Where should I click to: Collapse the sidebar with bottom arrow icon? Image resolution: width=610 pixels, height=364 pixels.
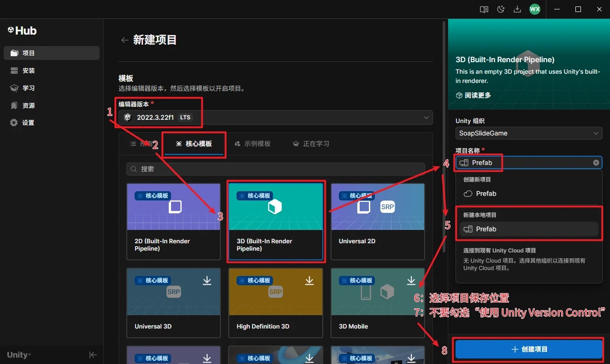tap(93, 354)
